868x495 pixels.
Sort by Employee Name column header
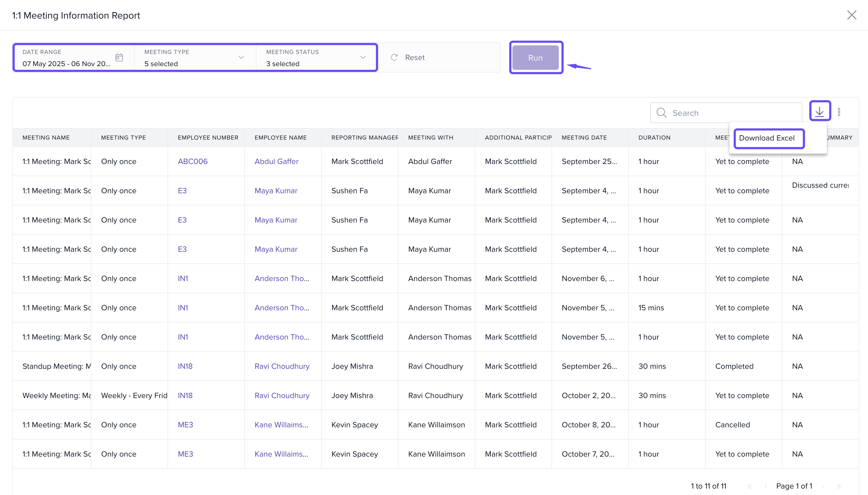(x=280, y=137)
